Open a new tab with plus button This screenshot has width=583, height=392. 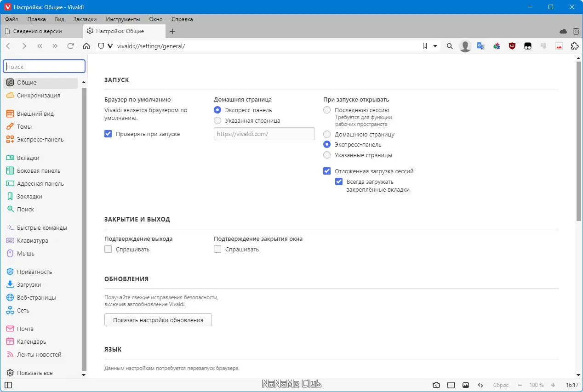[x=173, y=31]
